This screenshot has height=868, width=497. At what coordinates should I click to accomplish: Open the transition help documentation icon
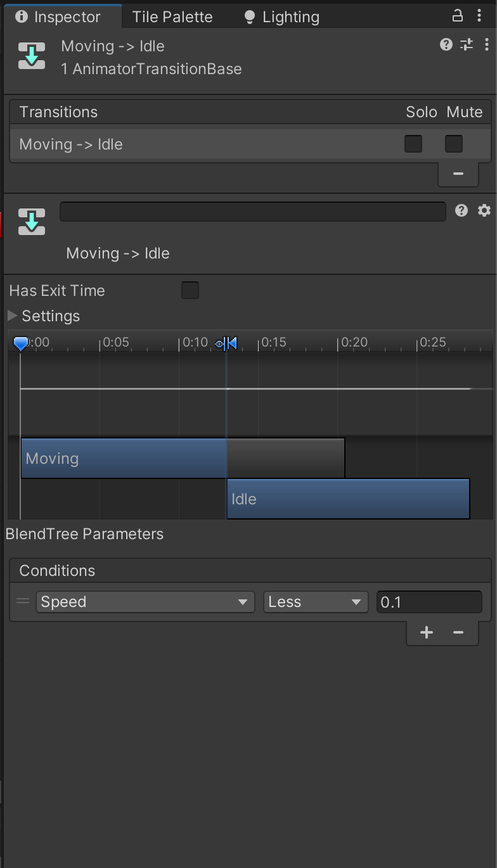[448, 44]
